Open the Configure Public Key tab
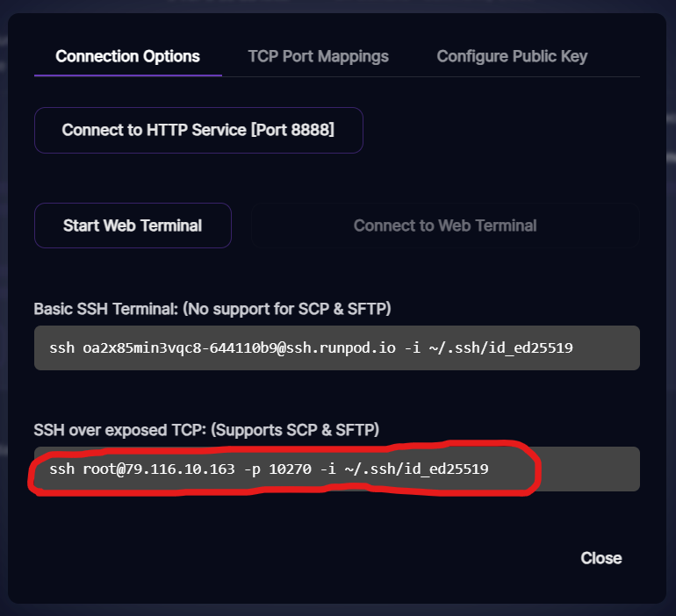This screenshot has height=616, width=676. (512, 56)
